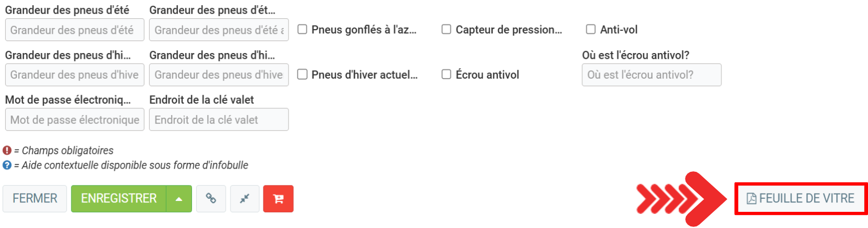
Task: Click the second summer tire size field
Action: pyautogui.click(x=219, y=30)
